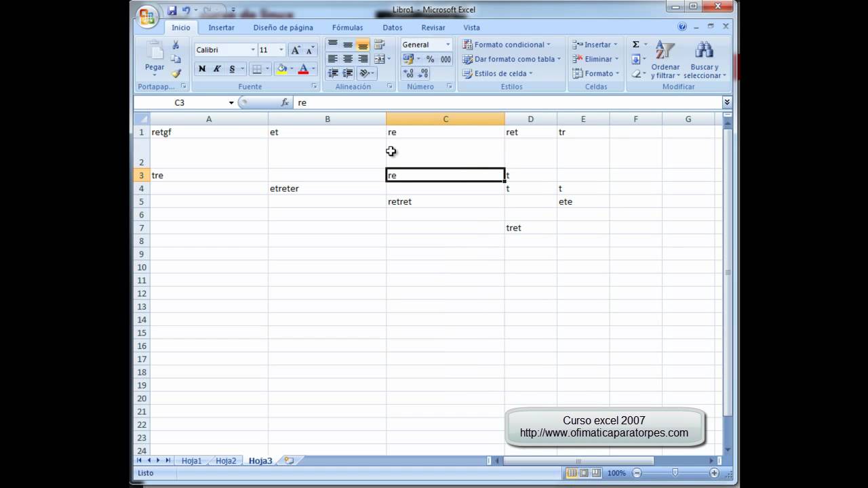Toggle middle vertical alignment
The width and height of the screenshot is (868, 488).
[348, 44]
